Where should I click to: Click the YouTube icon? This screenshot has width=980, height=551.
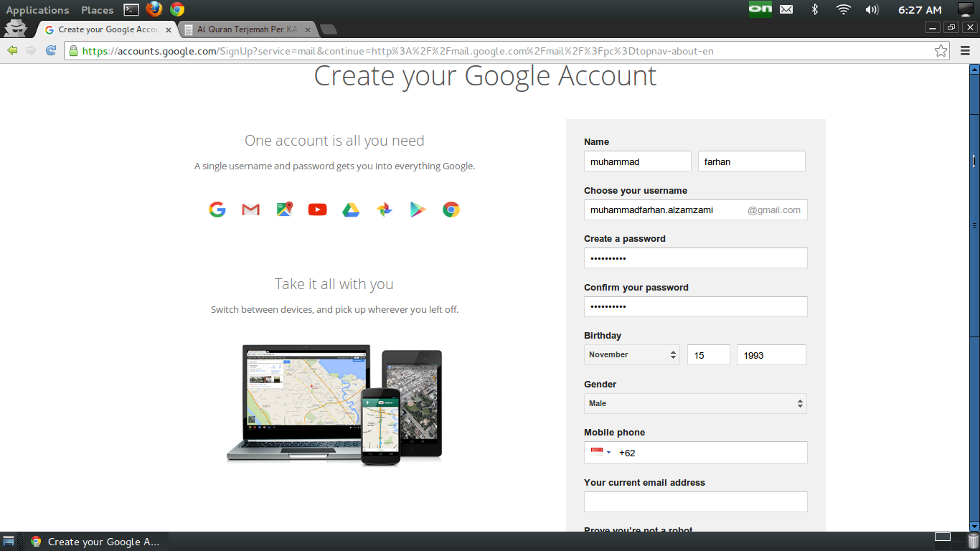(x=317, y=209)
